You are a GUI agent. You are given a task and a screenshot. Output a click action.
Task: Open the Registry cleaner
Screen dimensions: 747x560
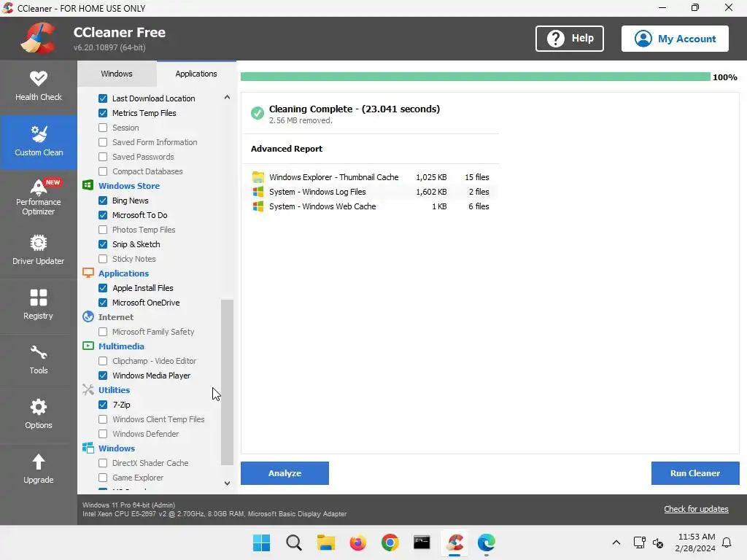click(x=39, y=306)
